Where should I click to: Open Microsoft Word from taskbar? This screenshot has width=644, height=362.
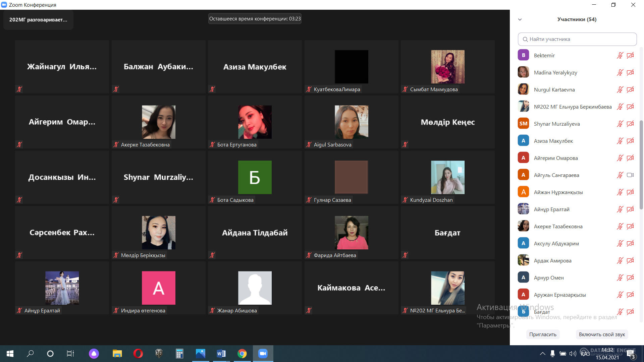point(221,353)
